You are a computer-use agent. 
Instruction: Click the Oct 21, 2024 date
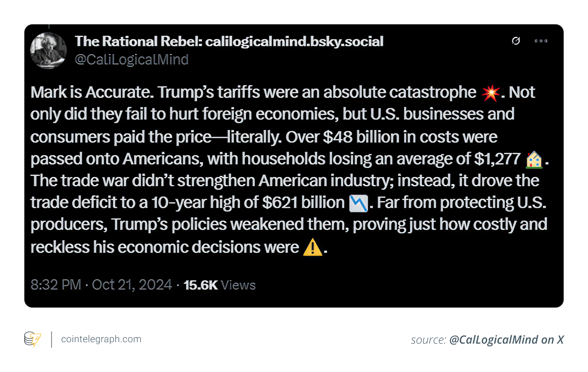132,285
